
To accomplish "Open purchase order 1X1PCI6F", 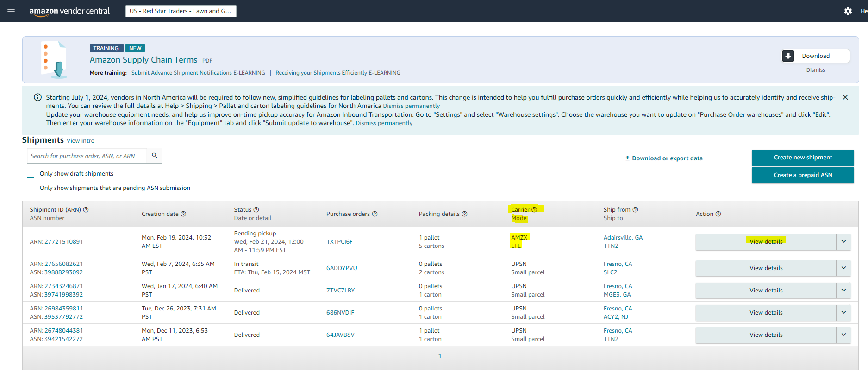I will pyautogui.click(x=339, y=242).
